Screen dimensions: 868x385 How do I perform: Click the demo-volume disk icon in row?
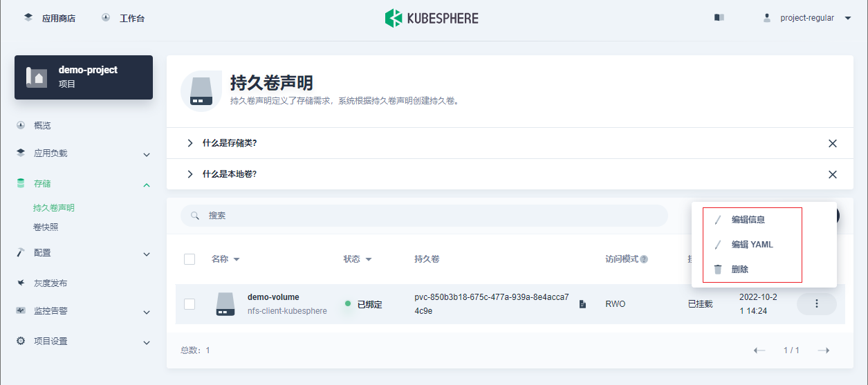pyautogui.click(x=225, y=304)
